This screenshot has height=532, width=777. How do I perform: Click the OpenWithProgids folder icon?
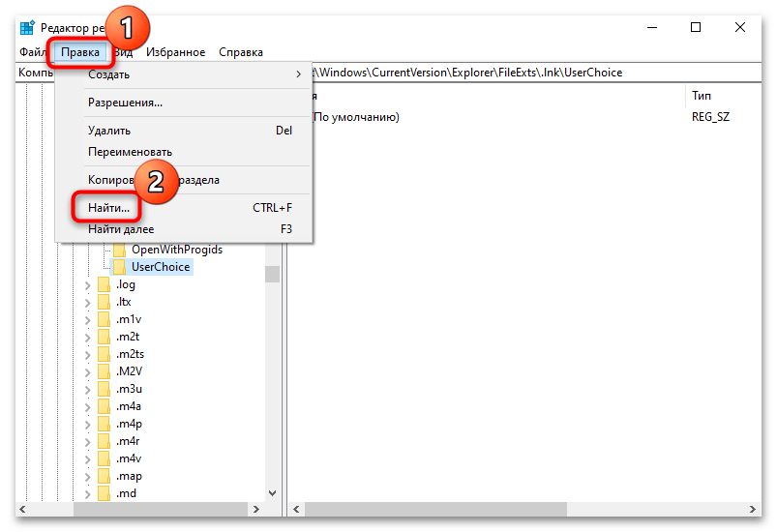pyautogui.click(x=120, y=250)
